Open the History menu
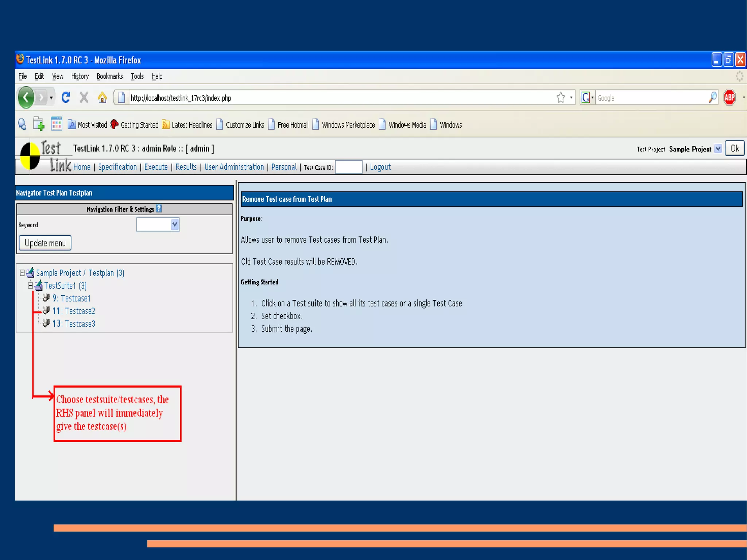This screenshot has width=747, height=560. tap(80, 76)
